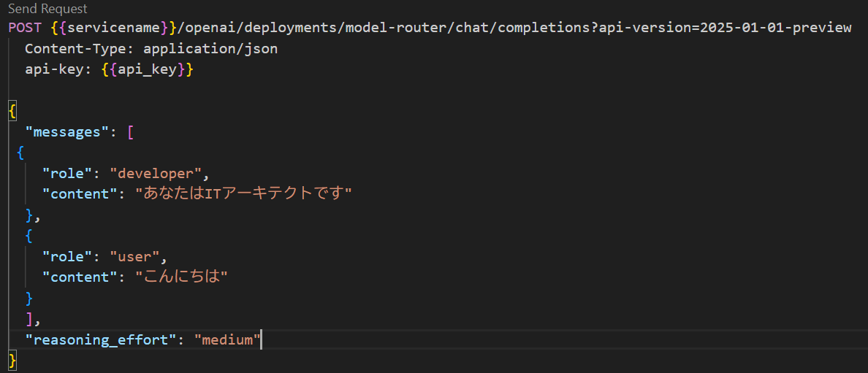Click the "reasoning_effort" key
Viewport: 868px width, 373px height.
(x=101, y=339)
